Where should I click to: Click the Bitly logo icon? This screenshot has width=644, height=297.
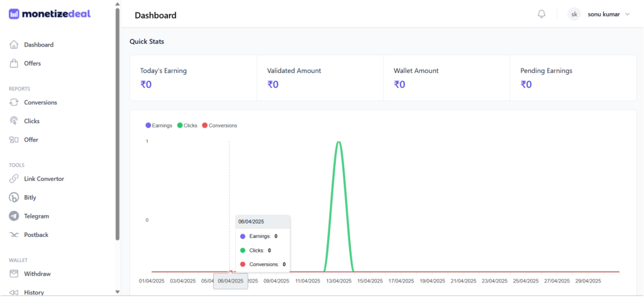click(14, 197)
